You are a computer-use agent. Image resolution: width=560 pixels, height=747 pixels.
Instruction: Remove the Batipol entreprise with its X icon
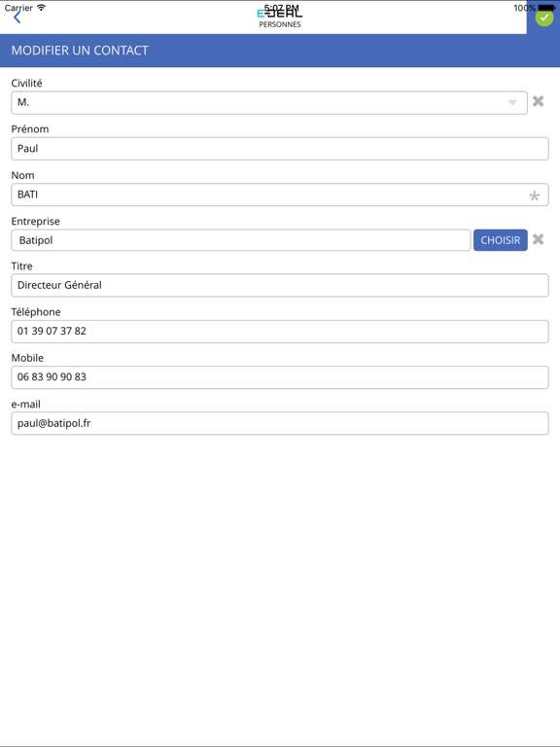tap(538, 239)
